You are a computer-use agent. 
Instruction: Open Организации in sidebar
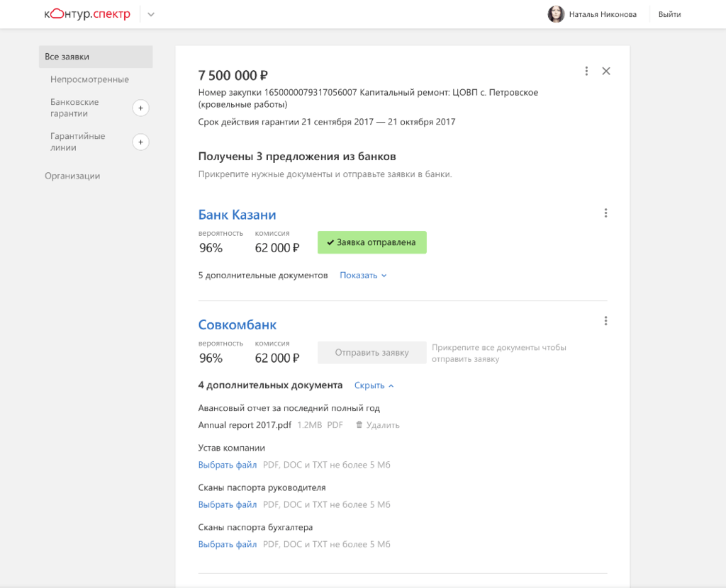point(72,176)
